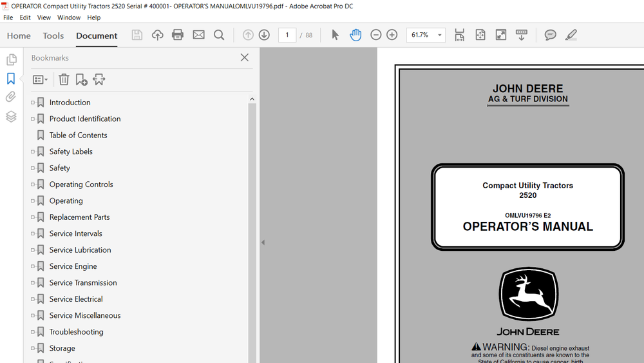This screenshot has width=644, height=363.
Task: Go to previous page arrow icon
Action: [248, 35]
